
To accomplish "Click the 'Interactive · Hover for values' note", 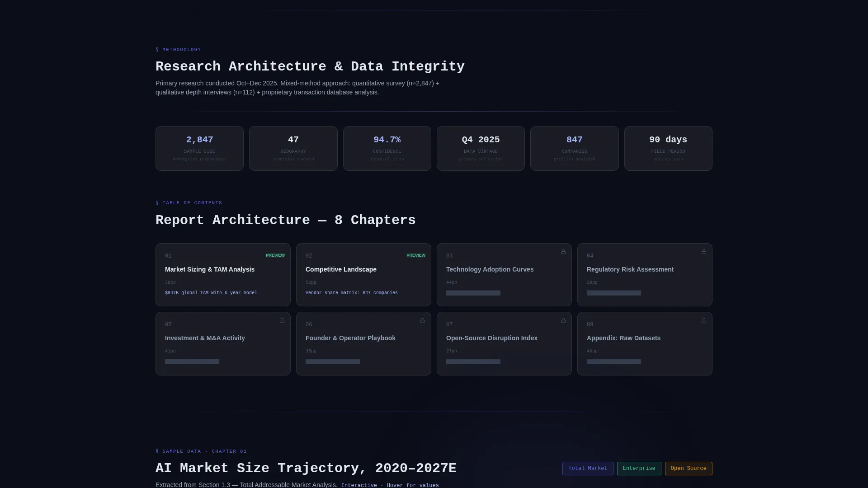I will click(x=390, y=485).
